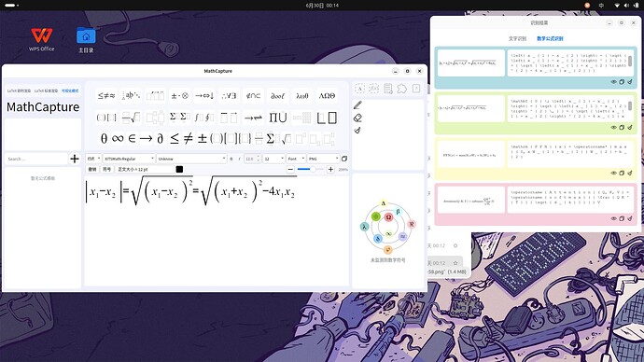This screenshot has height=362, width=644.
Task: Open the labeled arrow templates palette
Action: (x=253, y=118)
